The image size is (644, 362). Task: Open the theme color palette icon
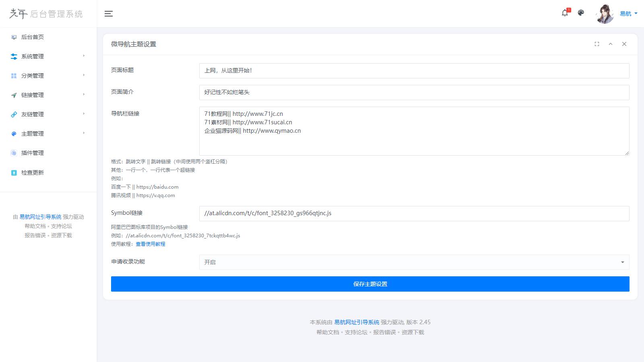pyautogui.click(x=581, y=13)
